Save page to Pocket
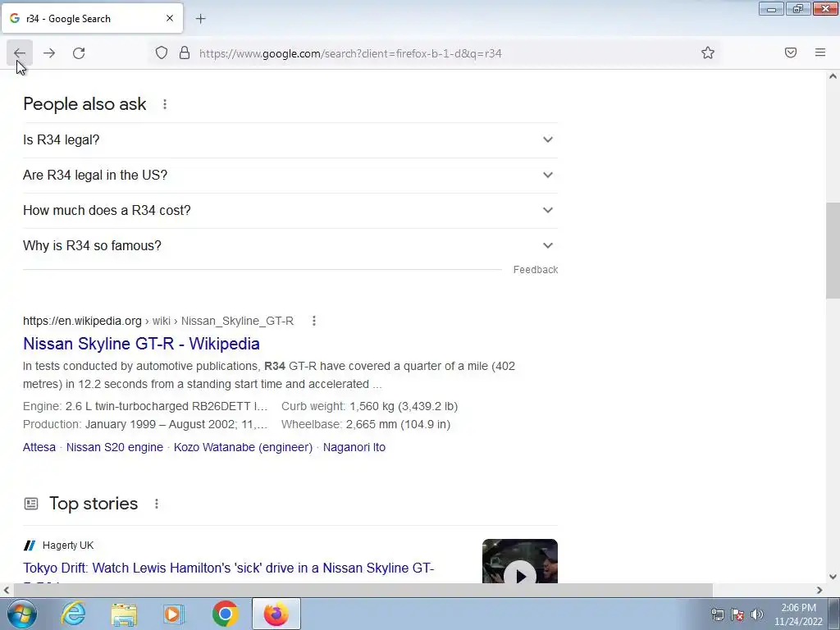Viewport: 840px width, 630px height. [x=791, y=52]
